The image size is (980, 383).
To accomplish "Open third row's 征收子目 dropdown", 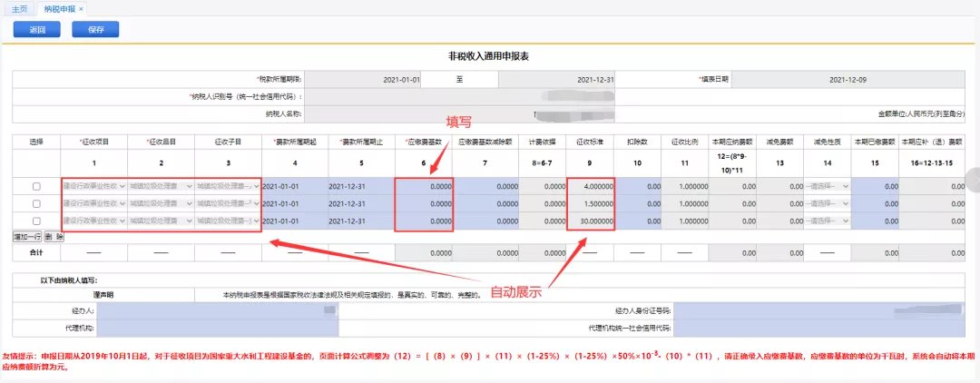I will tap(227, 221).
